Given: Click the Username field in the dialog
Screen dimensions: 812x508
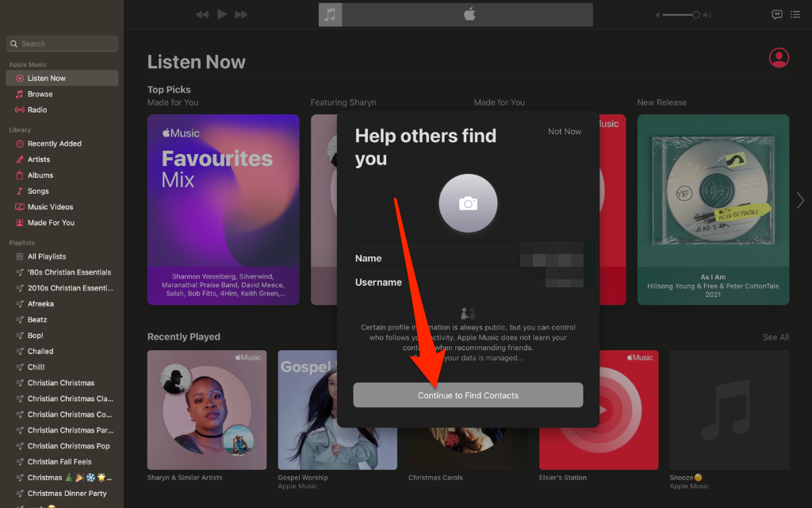Looking at the screenshot, I should coord(468,282).
